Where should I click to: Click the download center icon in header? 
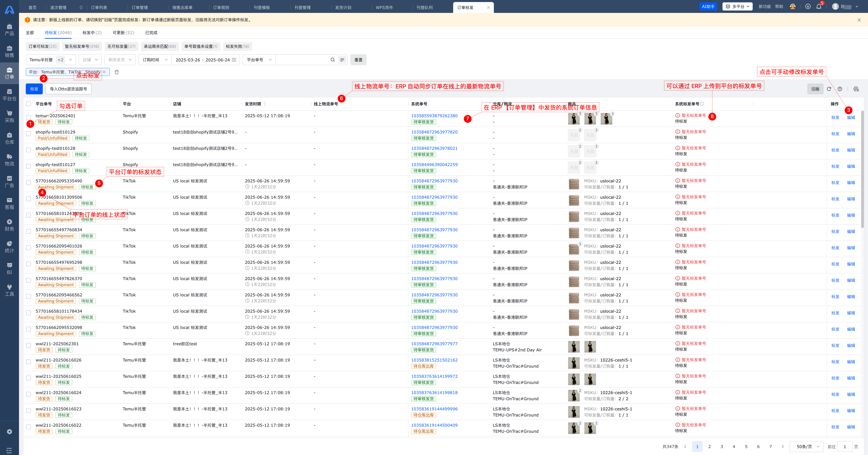coord(808,7)
